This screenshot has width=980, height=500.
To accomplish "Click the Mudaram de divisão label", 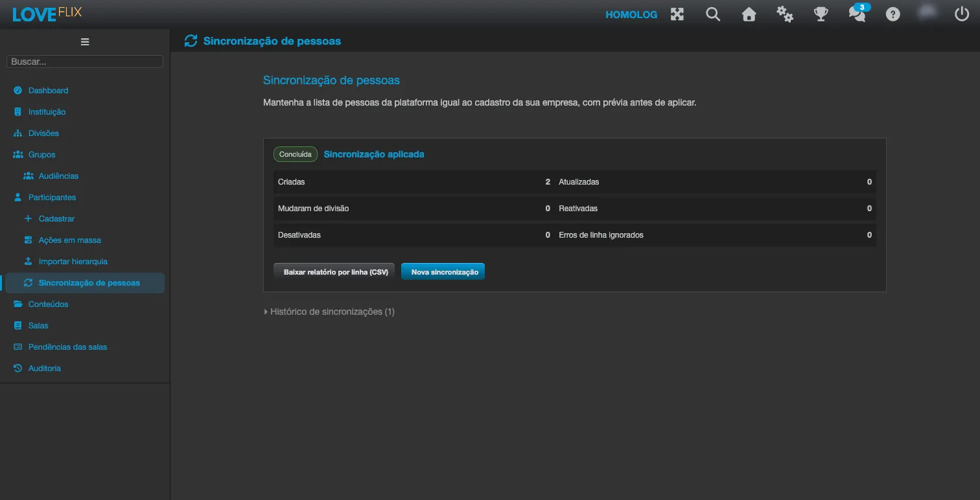I will click(x=314, y=209).
